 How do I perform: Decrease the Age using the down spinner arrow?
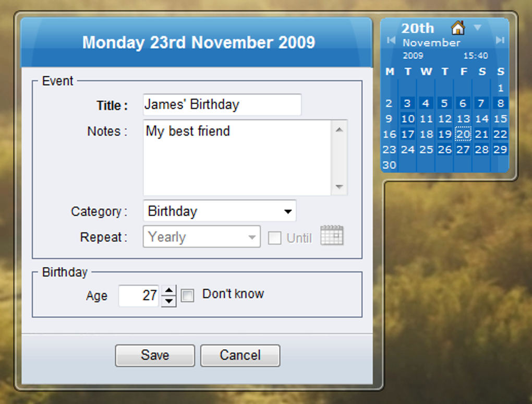coord(168,301)
